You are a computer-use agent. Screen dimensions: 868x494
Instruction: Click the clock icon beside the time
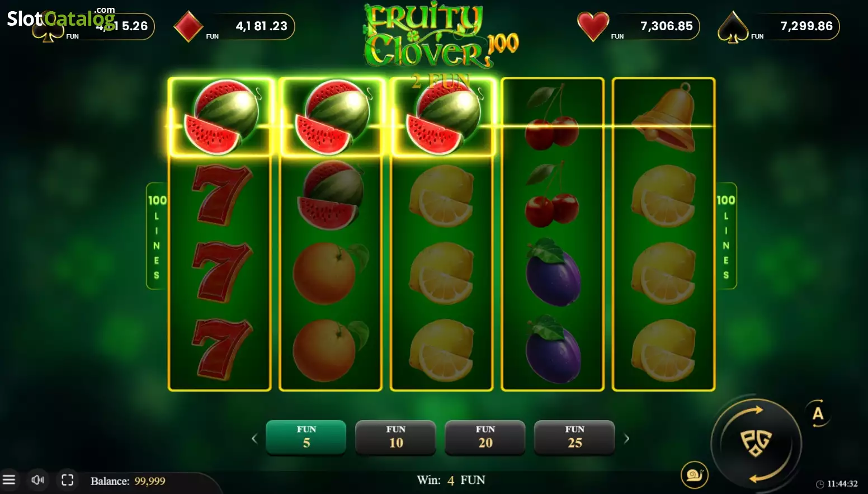[x=820, y=484]
